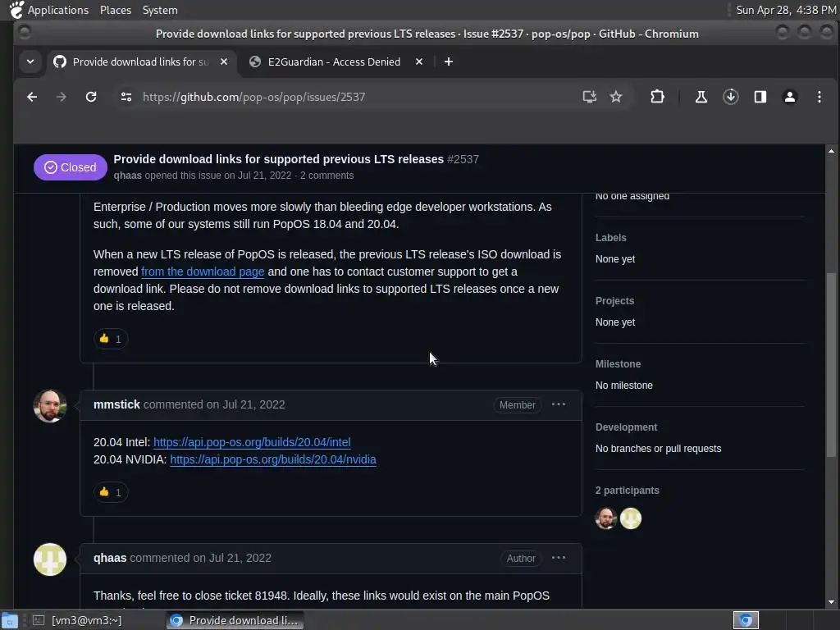Go back to the previous page
This screenshot has height=630, width=840.
(x=32, y=97)
